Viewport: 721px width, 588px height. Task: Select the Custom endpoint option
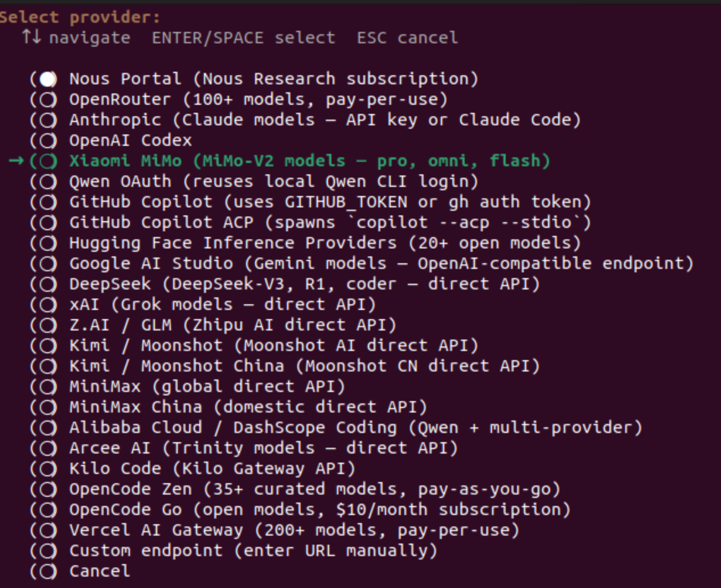pos(253,551)
